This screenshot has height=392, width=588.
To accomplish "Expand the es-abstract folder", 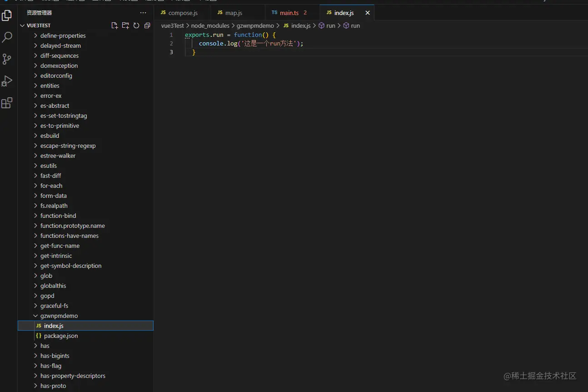I will [x=85, y=106].
